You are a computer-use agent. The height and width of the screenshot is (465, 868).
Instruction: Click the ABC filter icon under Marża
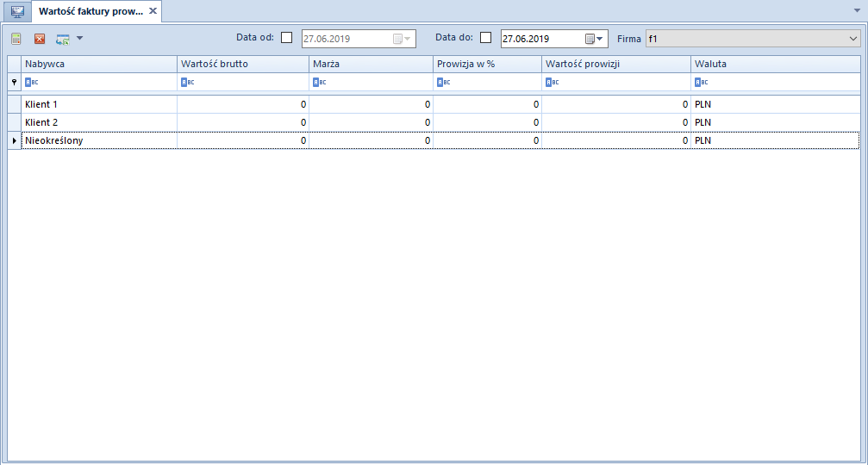click(x=320, y=83)
